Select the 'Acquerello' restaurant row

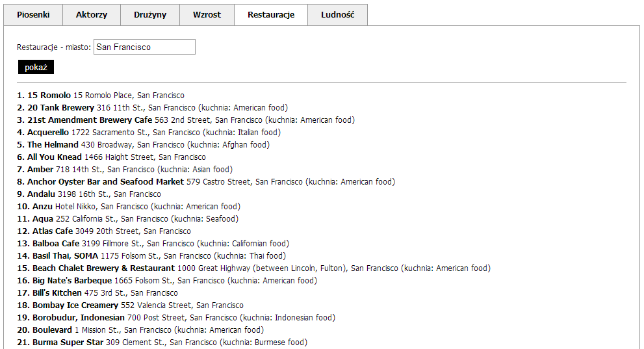[x=149, y=132]
